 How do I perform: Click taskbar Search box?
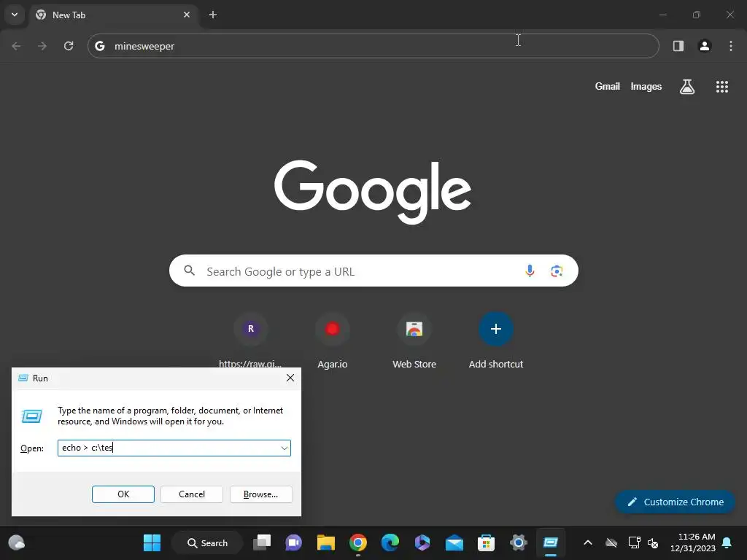tap(207, 542)
